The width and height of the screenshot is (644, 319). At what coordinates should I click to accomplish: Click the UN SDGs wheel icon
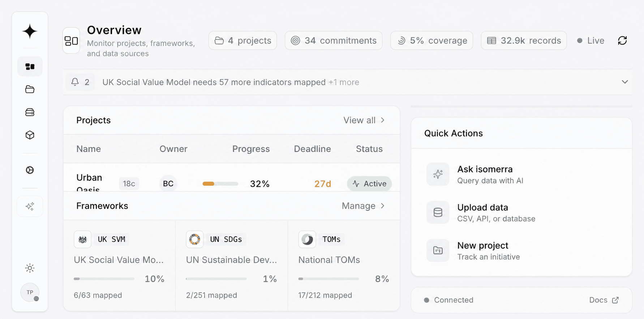pyautogui.click(x=195, y=239)
